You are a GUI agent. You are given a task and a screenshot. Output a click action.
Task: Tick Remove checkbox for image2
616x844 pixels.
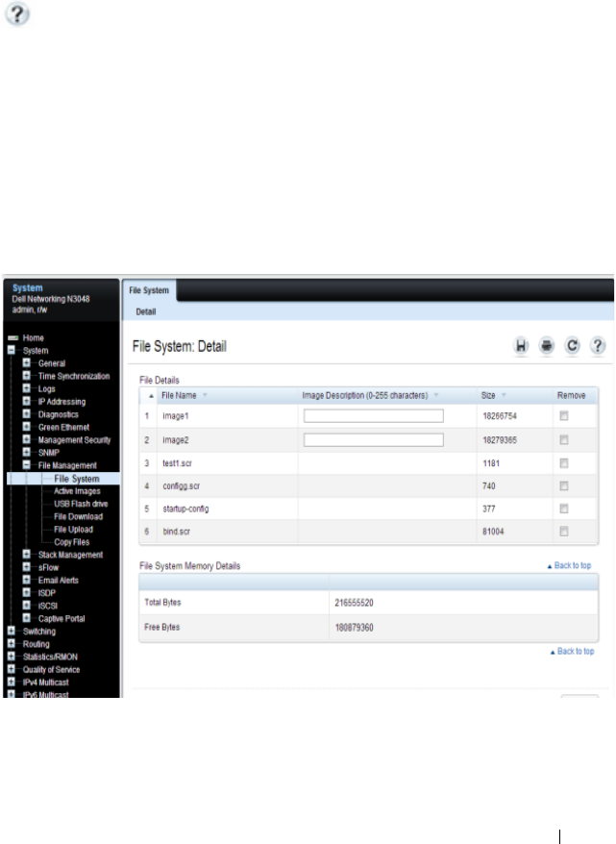[x=564, y=440]
